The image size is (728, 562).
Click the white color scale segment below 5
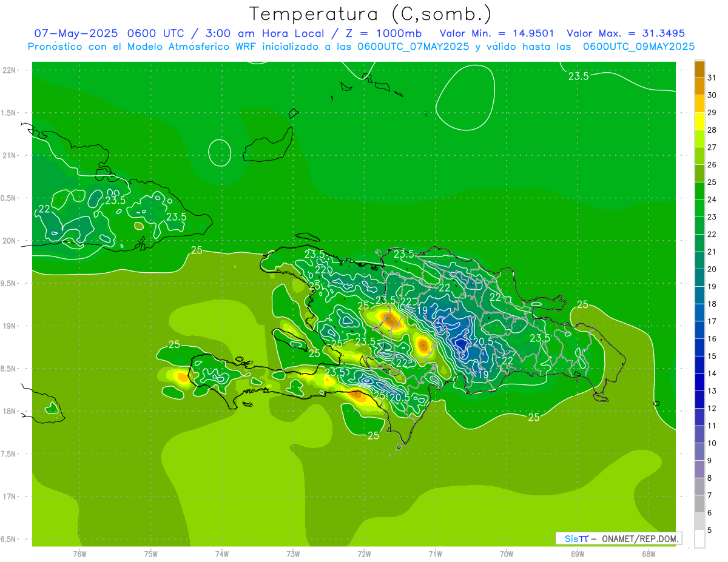(x=699, y=539)
